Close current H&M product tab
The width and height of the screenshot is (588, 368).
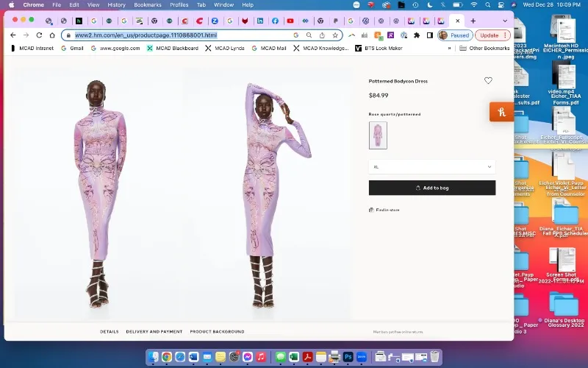pyautogui.click(x=457, y=21)
